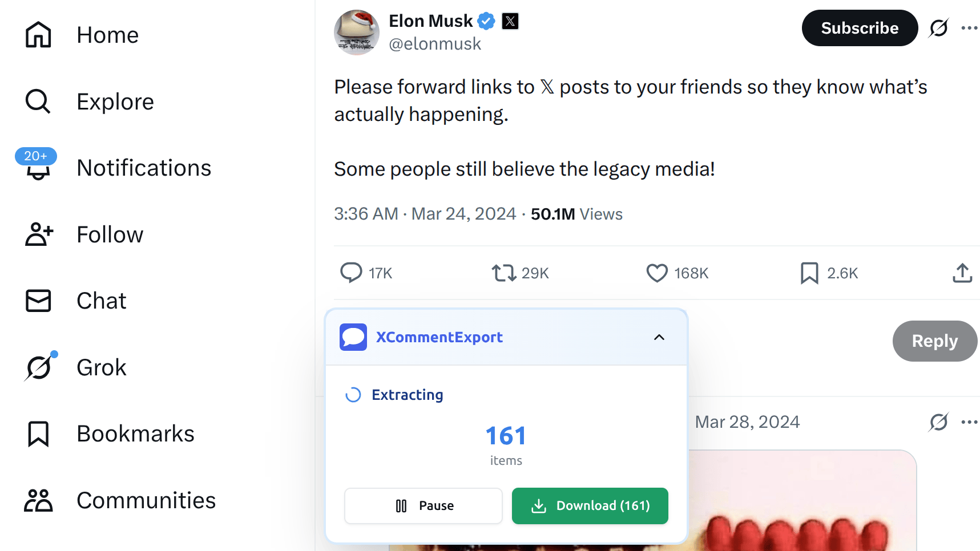This screenshot has height=551, width=980.
Task: Download the 161 extracted items
Action: 590,506
